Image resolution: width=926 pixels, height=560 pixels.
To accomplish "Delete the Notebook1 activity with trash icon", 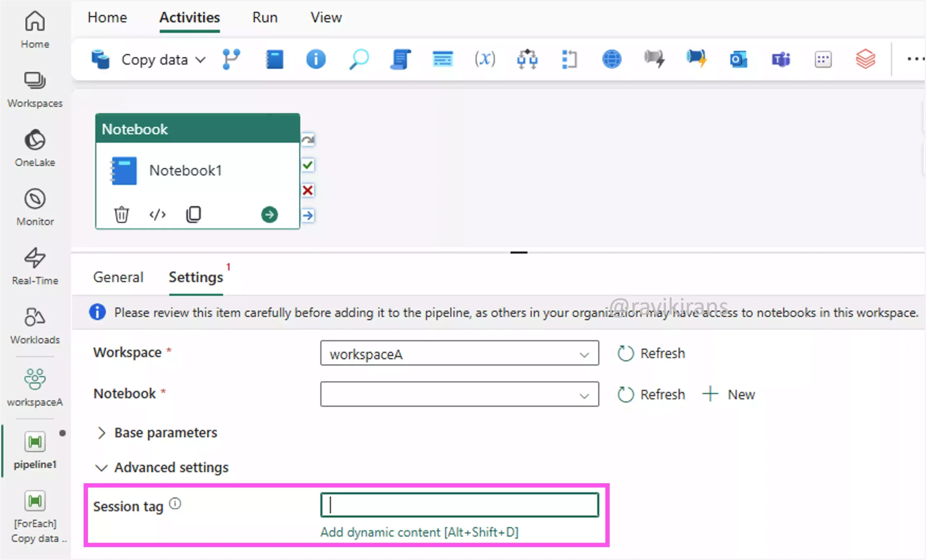I will 122,214.
